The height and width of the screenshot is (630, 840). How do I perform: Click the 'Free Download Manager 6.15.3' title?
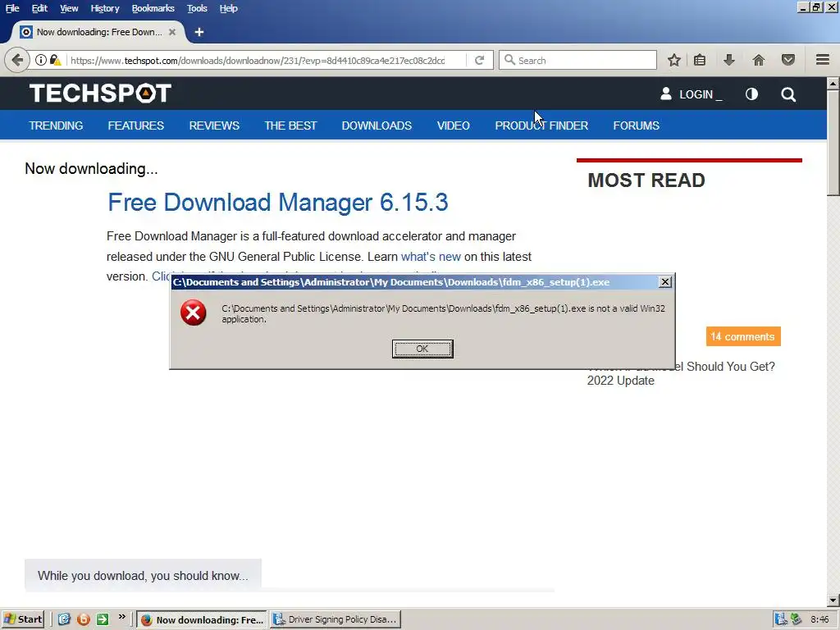(x=277, y=203)
